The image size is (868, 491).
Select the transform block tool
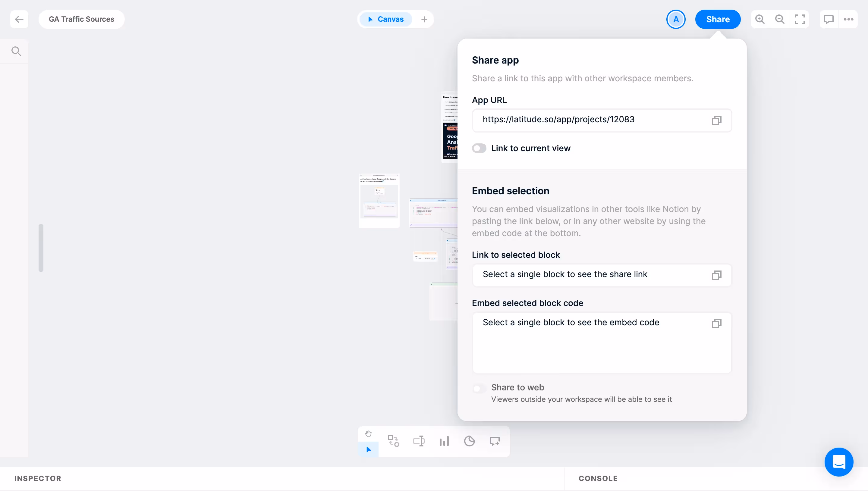click(393, 441)
